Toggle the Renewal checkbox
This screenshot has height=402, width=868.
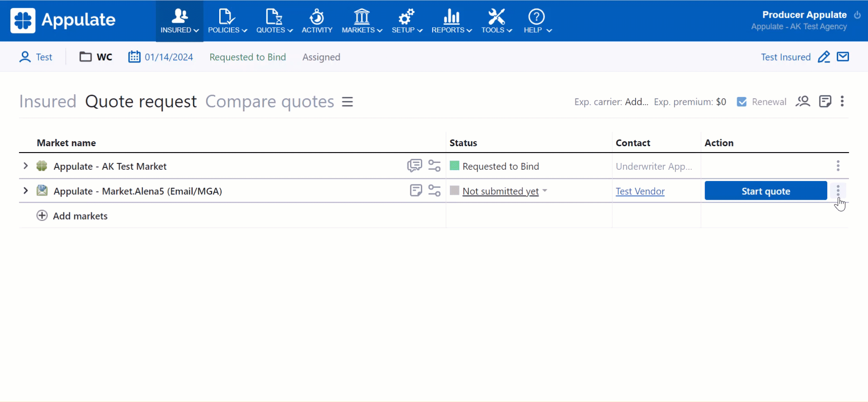click(742, 102)
